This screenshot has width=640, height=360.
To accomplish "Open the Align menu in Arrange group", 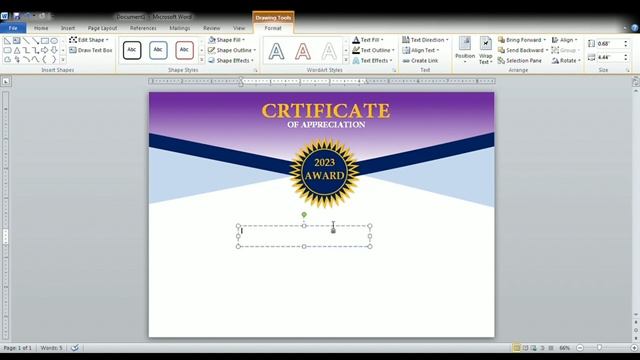I will coord(564,40).
